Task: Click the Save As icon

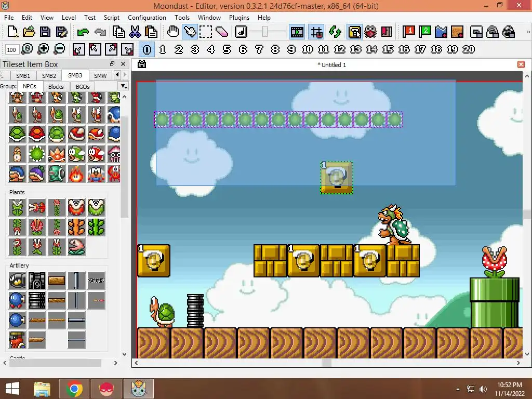Action: click(61, 32)
